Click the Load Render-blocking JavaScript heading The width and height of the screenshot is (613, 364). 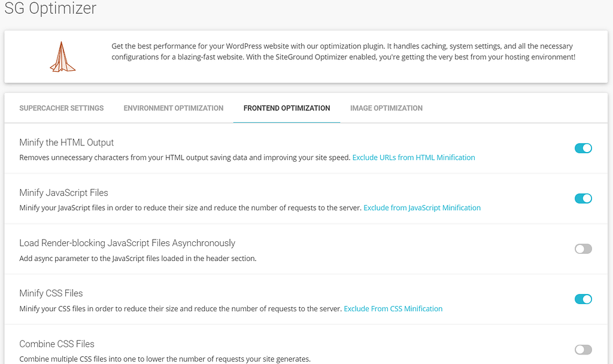pos(127,243)
